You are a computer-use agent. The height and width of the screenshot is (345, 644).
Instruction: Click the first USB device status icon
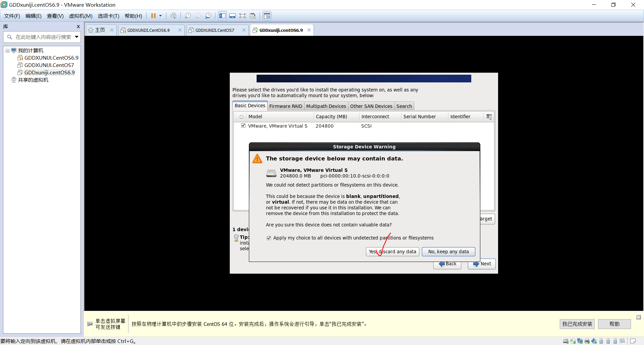(601, 341)
